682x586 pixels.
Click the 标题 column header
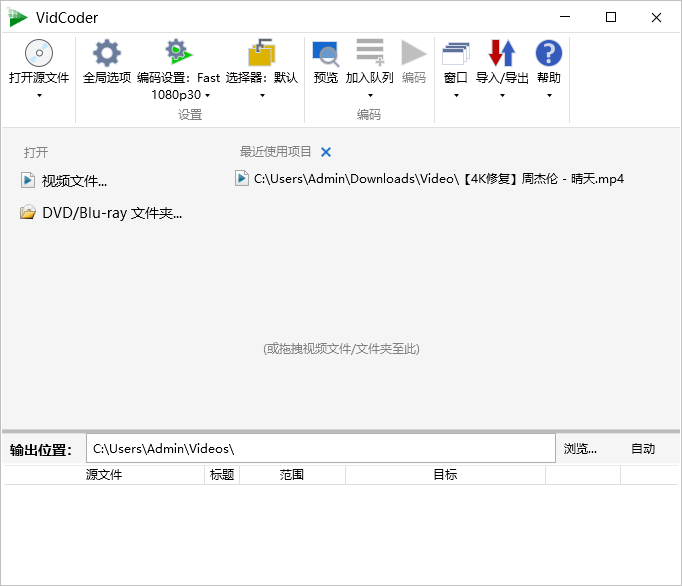(x=222, y=475)
